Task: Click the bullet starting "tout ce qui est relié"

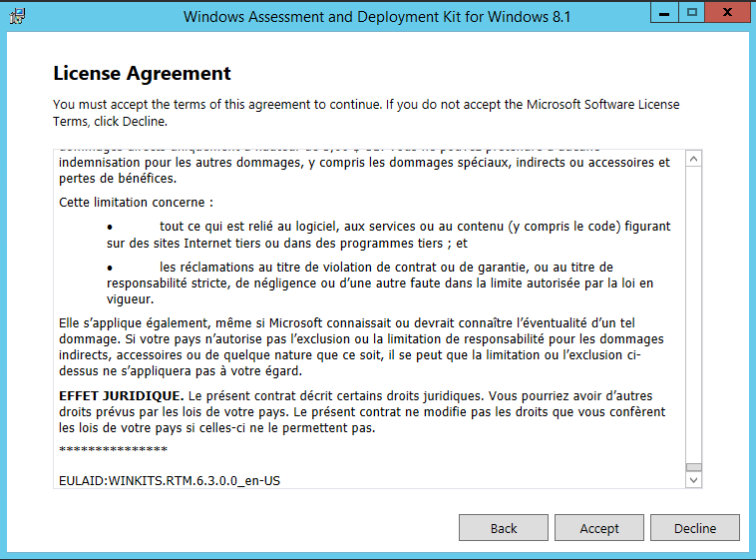Action: click(x=389, y=235)
